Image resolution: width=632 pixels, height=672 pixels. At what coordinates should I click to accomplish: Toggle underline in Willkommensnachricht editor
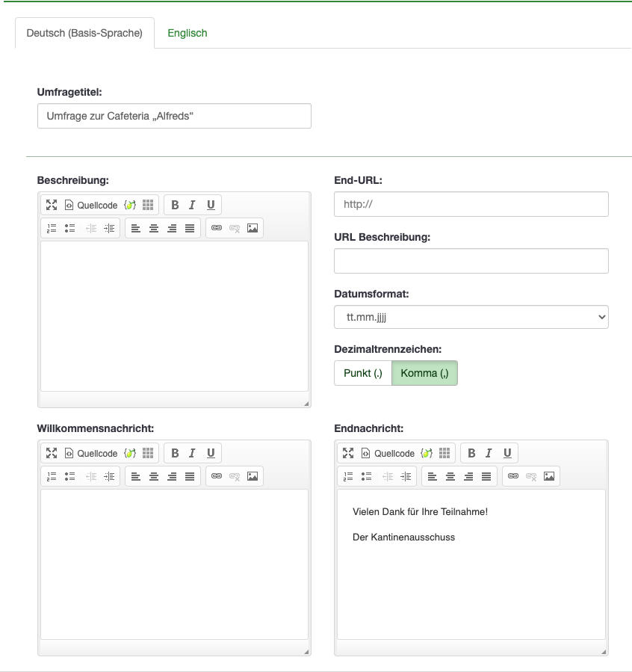211,453
